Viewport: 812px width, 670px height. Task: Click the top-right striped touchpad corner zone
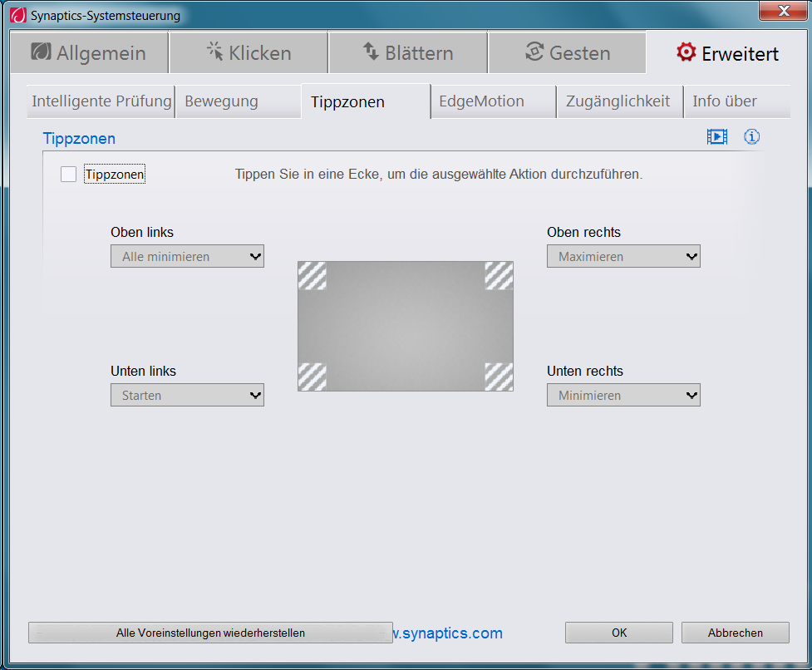[x=499, y=275]
